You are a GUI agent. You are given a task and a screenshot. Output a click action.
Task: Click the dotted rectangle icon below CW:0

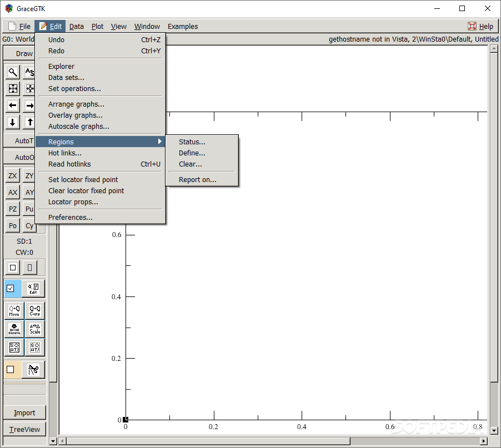coord(29,268)
